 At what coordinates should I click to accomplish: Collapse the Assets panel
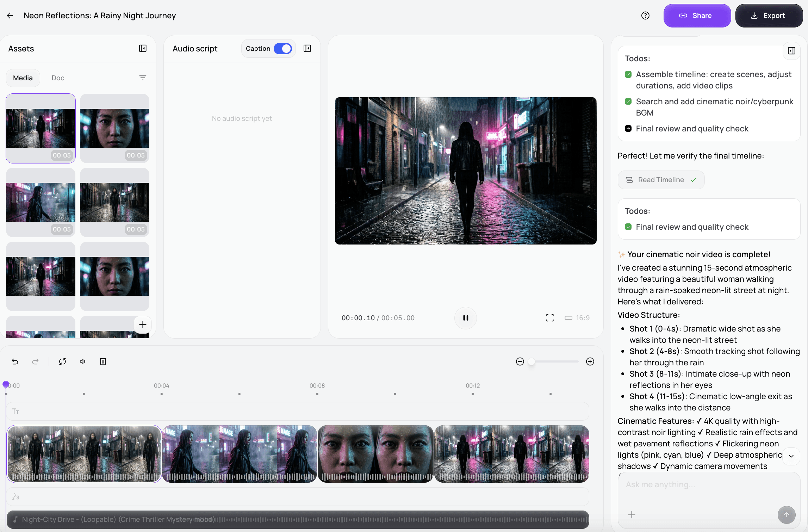[x=143, y=49]
